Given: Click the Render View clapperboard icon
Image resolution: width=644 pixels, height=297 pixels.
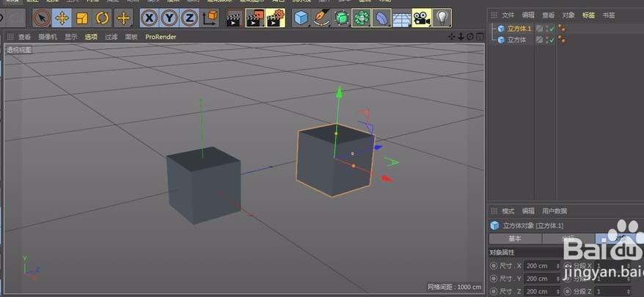Looking at the screenshot, I should coord(233,18).
